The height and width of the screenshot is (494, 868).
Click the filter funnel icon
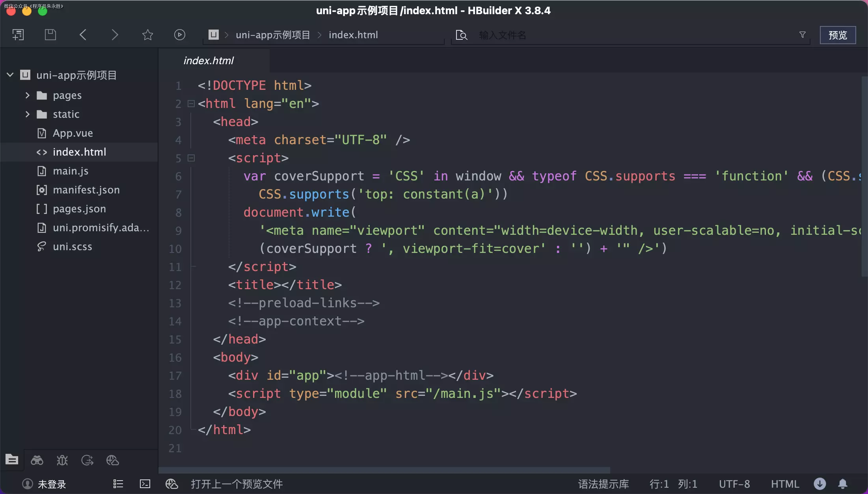(x=802, y=35)
